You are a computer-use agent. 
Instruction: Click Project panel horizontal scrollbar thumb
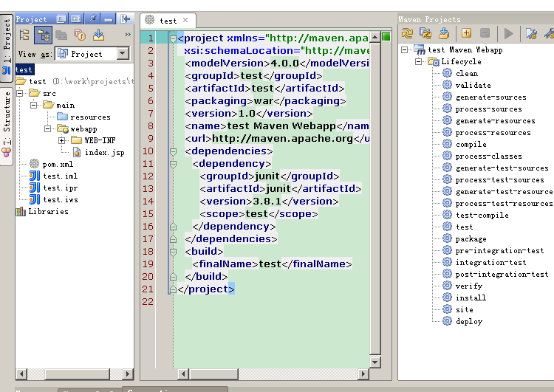pos(77,374)
